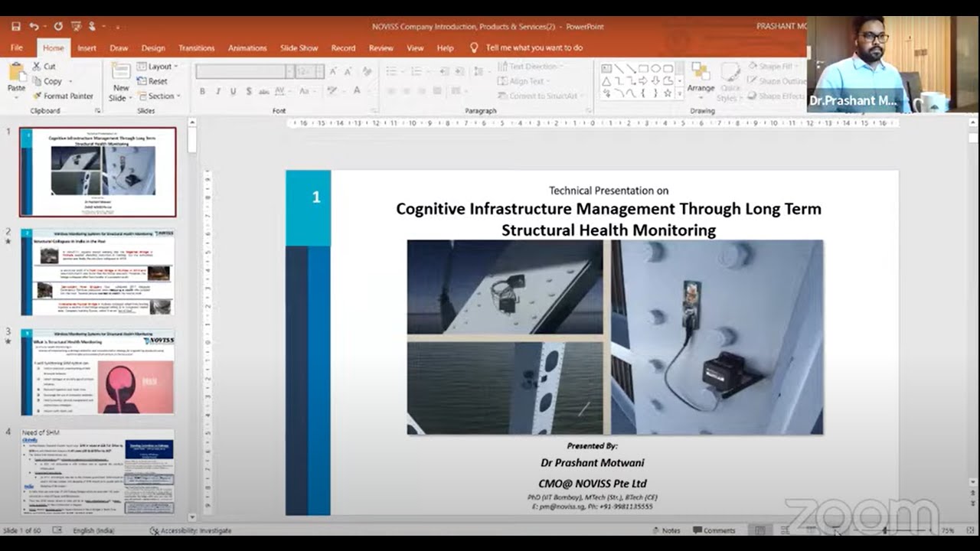Open the Draw tab
Viewport: 980px width, 551px height.
pyautogui.click(x=119, y=47)
